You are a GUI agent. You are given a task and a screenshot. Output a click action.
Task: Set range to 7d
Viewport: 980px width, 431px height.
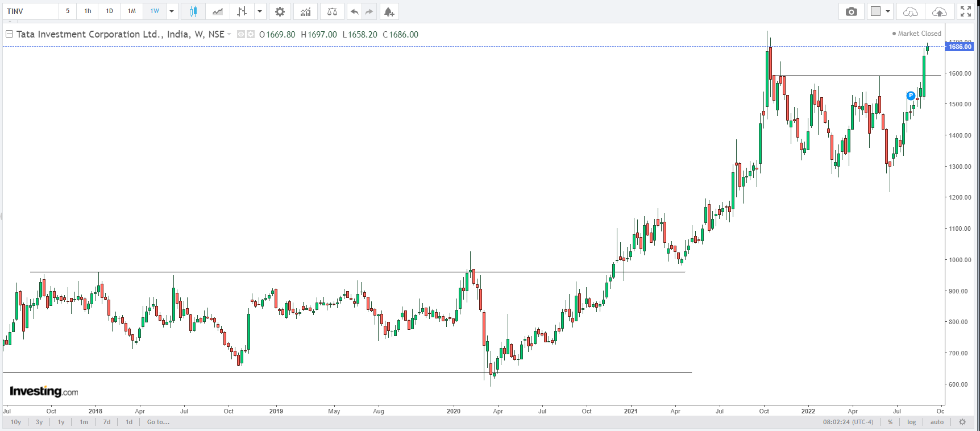[x=107, y=422]
